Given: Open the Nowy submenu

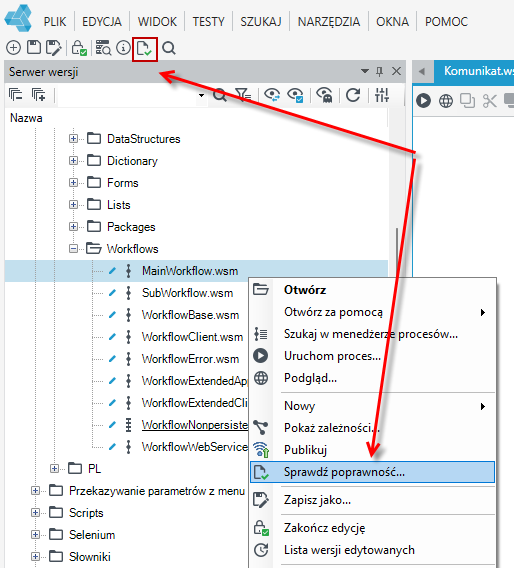Looking at the screenshot, I should pos(372,406).
